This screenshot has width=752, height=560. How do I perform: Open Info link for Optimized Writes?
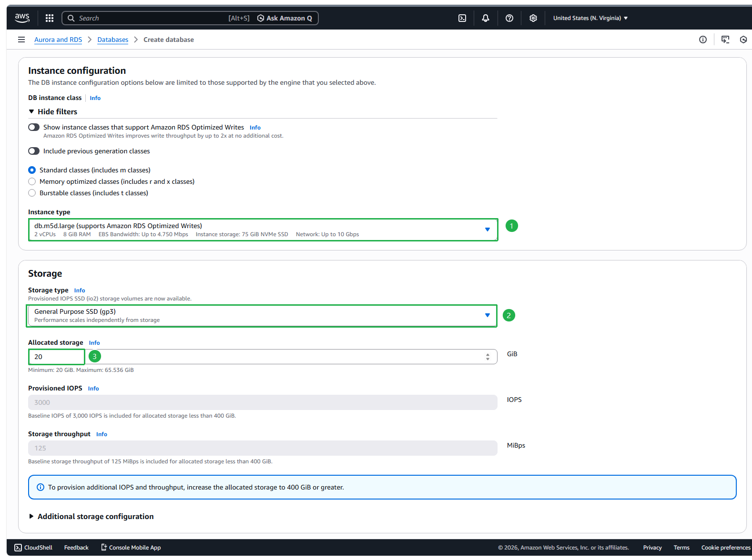(255, 128)
